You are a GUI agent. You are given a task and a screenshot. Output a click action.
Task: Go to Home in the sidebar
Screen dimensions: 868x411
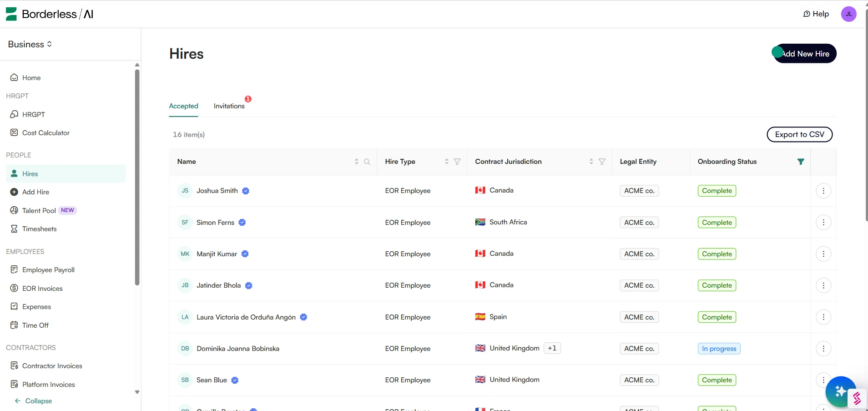pos(31,78)
